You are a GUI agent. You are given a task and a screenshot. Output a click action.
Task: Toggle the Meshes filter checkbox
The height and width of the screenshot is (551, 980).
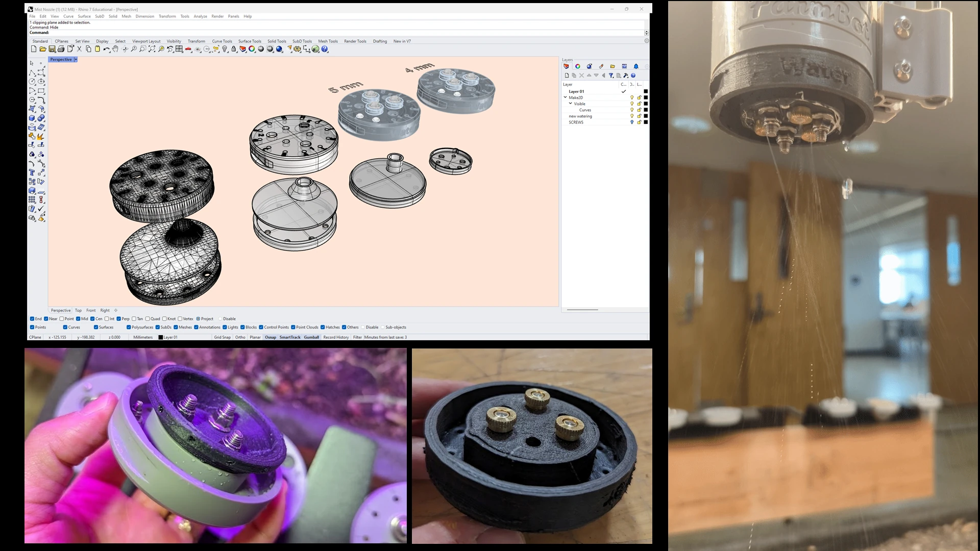point(176,328)
